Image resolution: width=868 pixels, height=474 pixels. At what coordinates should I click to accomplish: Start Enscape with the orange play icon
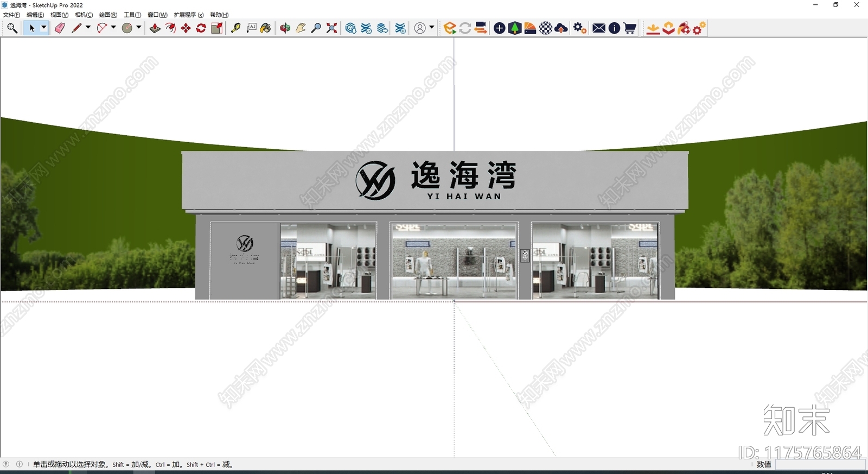point(449,28)
